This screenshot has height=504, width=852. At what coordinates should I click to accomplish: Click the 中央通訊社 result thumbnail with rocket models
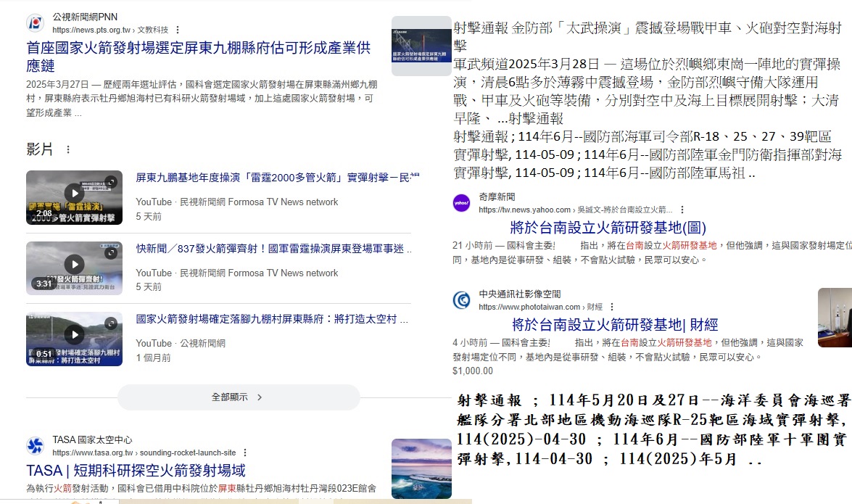[835, 318]
